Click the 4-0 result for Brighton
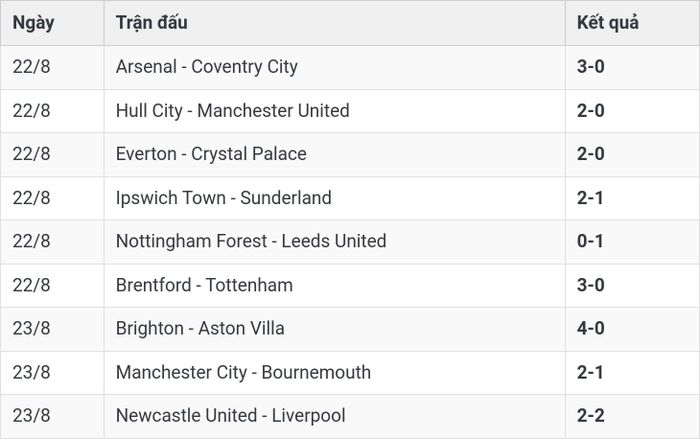Image resolution: width=700 pixels, height=439 pixels. 591,328
